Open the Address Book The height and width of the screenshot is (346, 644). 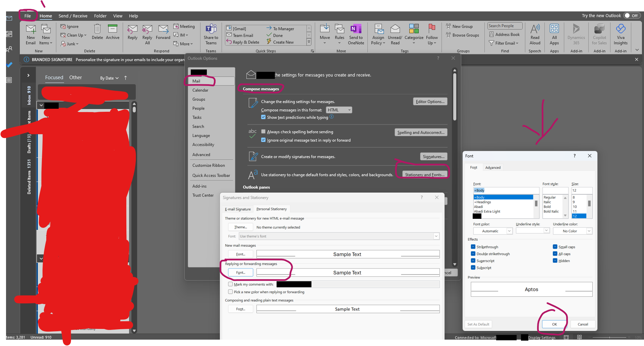[x=505, y=35]
